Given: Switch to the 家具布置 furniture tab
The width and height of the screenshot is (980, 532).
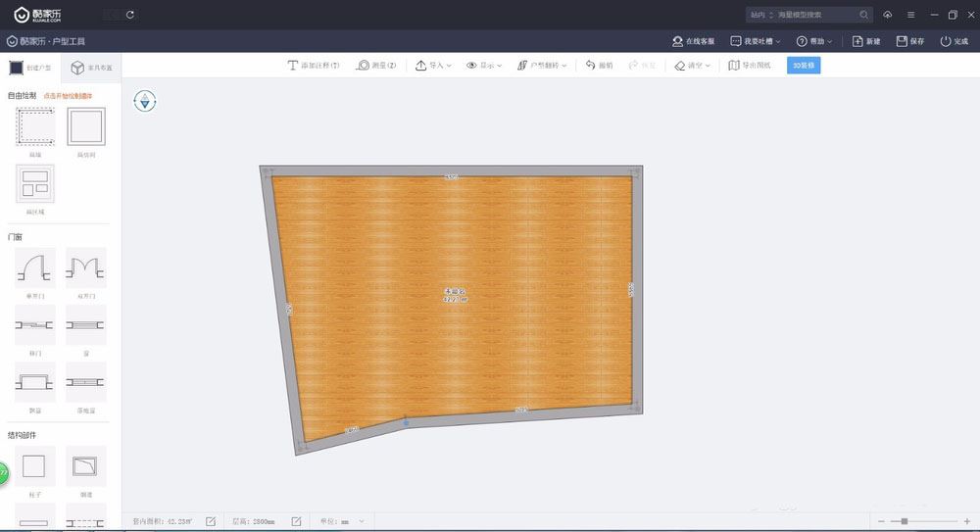Looking at the screenshot, I should [90, 68].
